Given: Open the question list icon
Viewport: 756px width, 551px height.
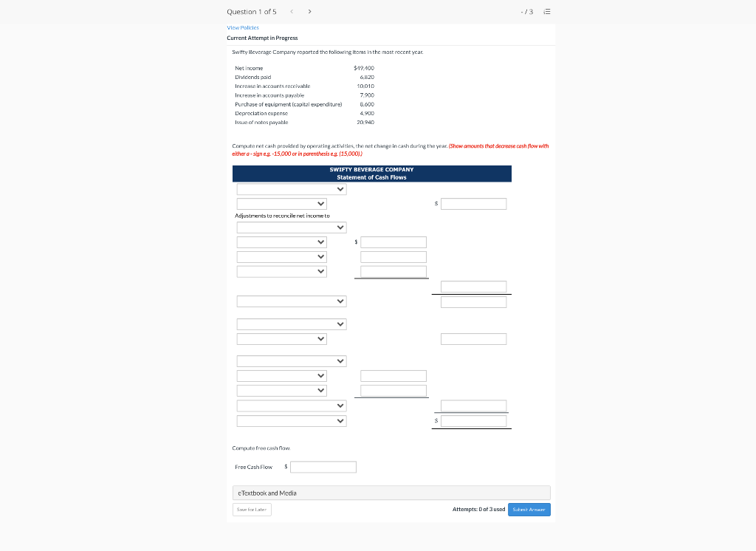Looking at the screenshot, I should 548,11.
